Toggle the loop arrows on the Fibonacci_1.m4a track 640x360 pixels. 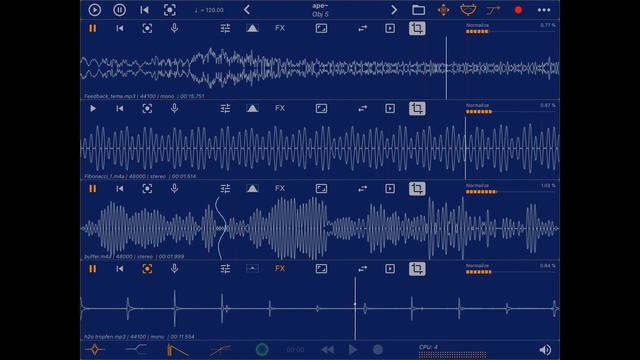(362, 109)
